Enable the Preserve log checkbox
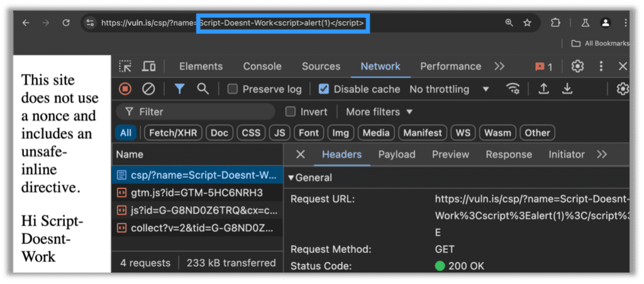644x284 pixels. click(233, 89)
